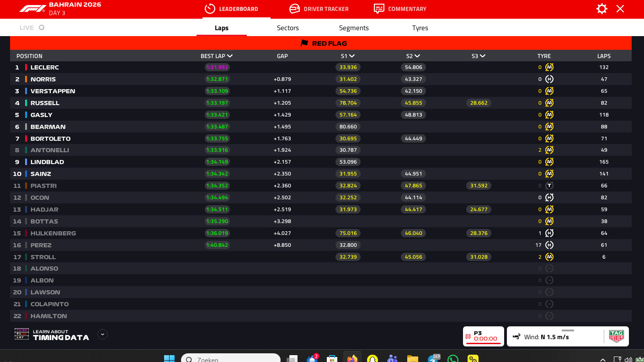Toggle the LIVE indicator
The width and height of the screenshot is (644, 362).
(x=32, y=27)
